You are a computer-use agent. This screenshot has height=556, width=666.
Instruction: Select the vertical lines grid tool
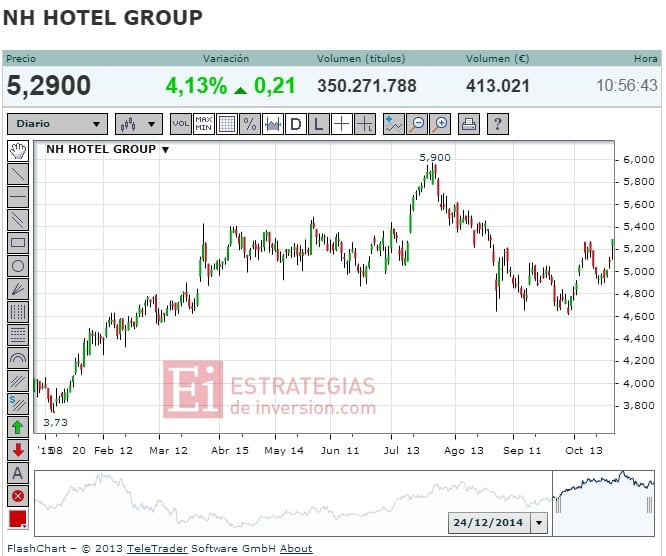coord(18,312)
